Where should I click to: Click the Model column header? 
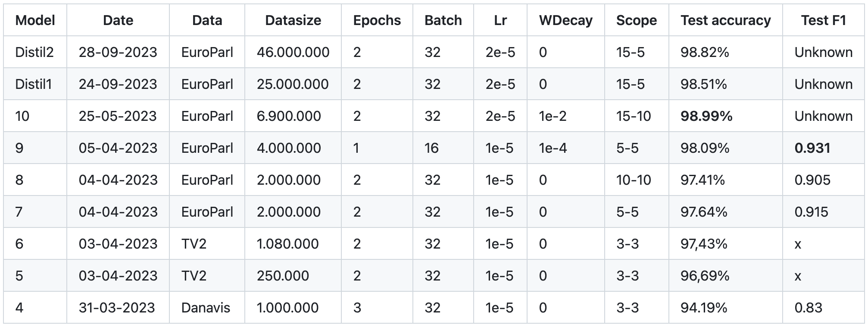pyautogui.click(x=35, y=20)
